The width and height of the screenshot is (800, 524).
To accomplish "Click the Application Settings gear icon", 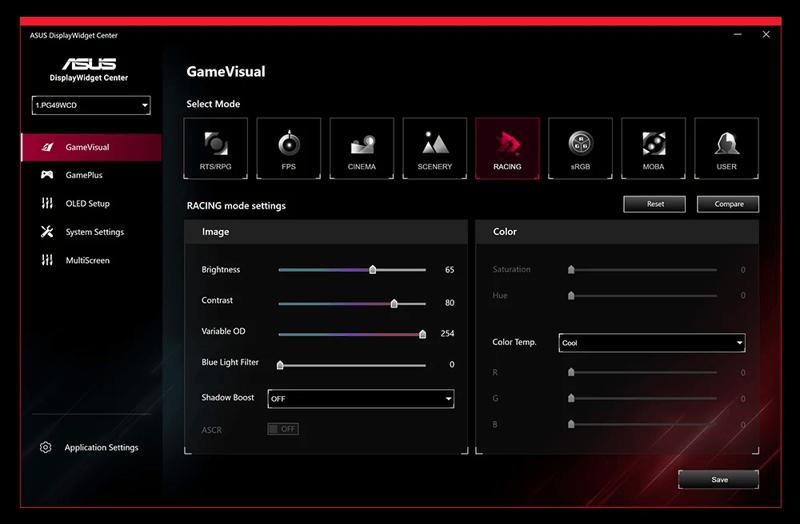I will point(45,447).
